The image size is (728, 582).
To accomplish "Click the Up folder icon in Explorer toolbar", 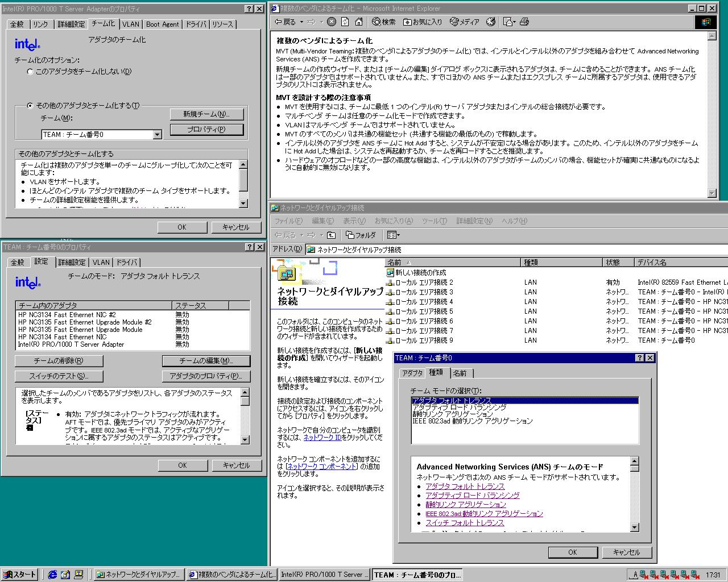I will pyautogui.click(x=332, y=235).
